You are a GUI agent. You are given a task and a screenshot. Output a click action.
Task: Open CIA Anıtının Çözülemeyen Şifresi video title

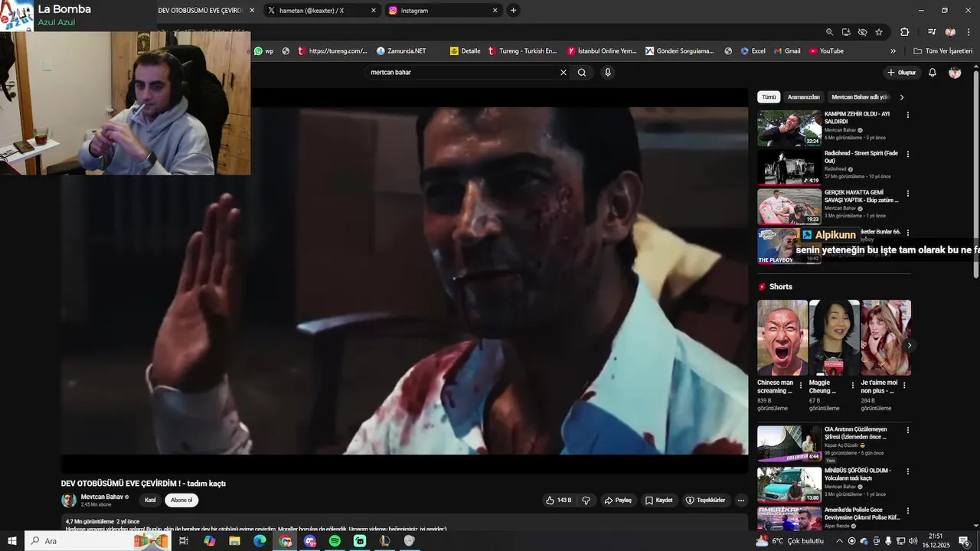(856, 433)
